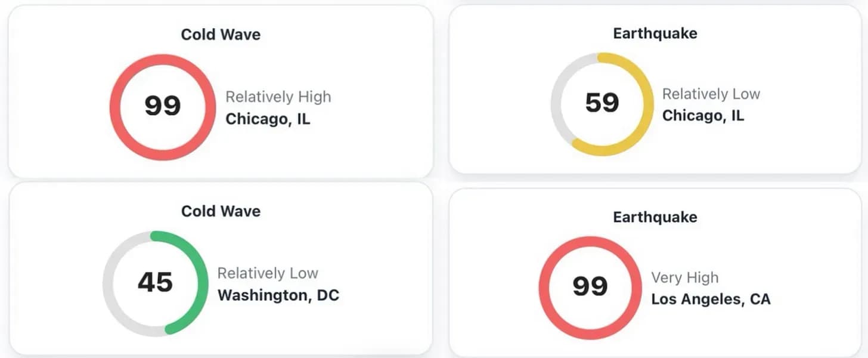
Task: Click the red gauge ring for Chicago Cold Wave
Action: pyautogui.click(x=115, y=107)
